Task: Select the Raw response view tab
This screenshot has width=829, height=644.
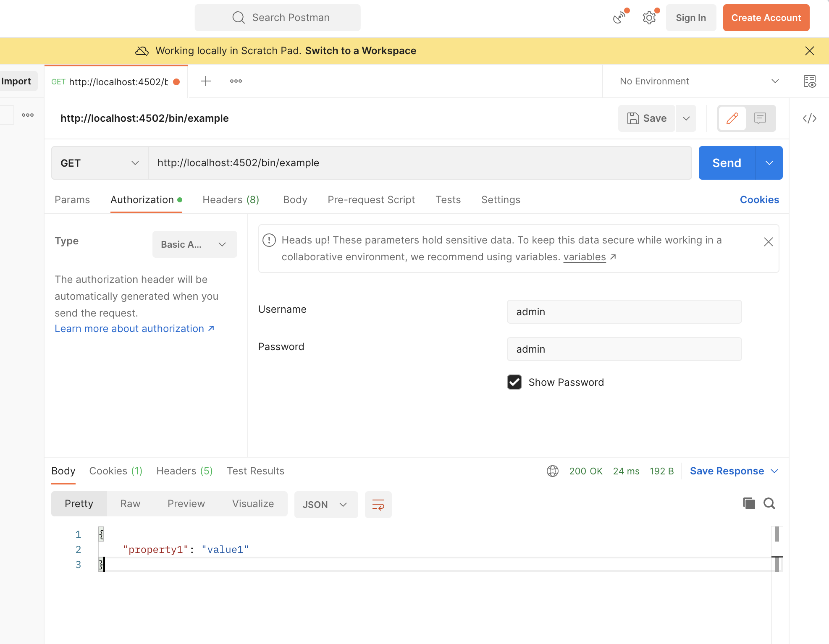Action: [130, 504]
